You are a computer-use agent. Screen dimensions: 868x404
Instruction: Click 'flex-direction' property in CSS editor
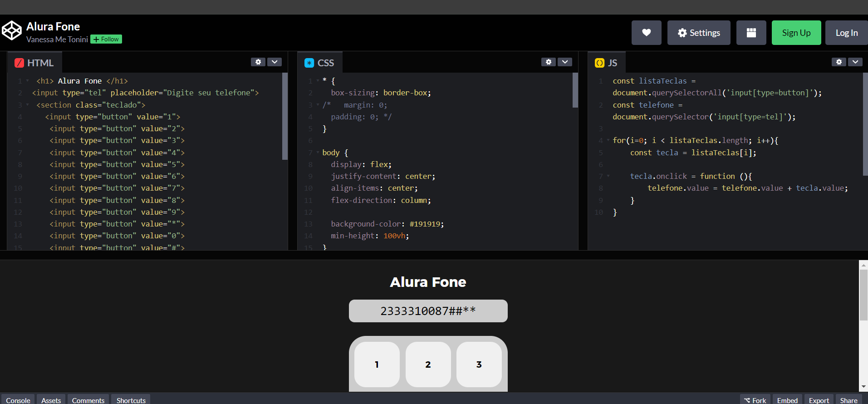point(362,200)
